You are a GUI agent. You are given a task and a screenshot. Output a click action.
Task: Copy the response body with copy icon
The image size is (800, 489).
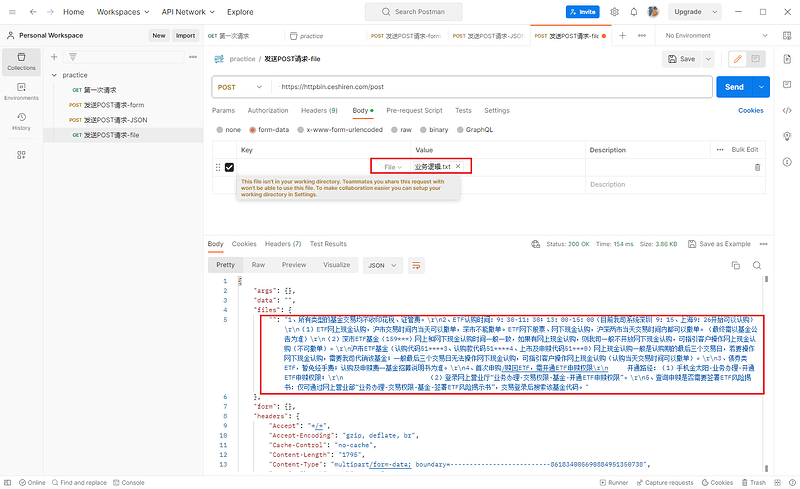pyautogui.click(x=736, y=265)
